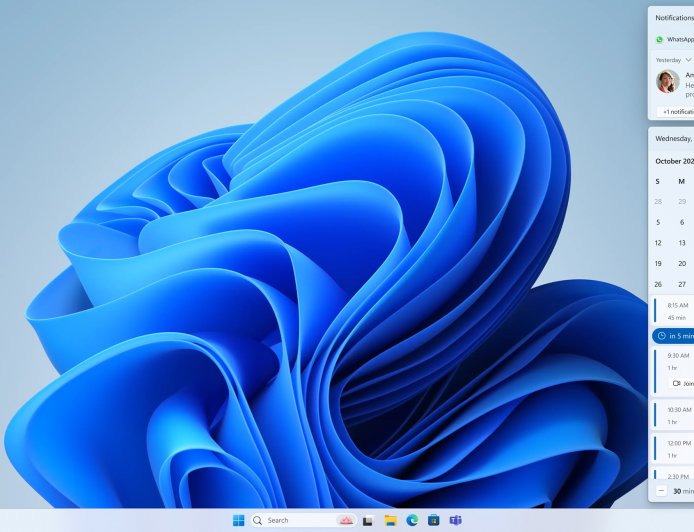Click the WhatsApp notification app icon
This screenshot has width=694, height=532.
click(x=659, y=39)
